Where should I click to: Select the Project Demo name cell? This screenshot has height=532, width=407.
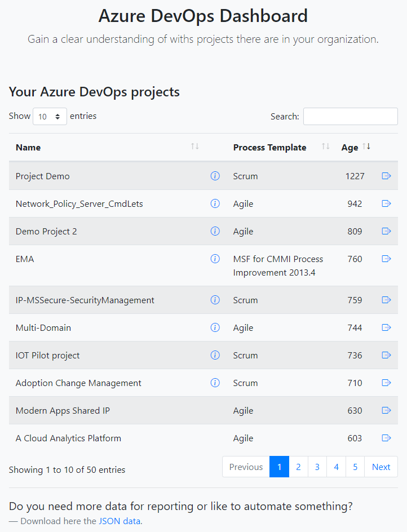(x=42, y=176)
